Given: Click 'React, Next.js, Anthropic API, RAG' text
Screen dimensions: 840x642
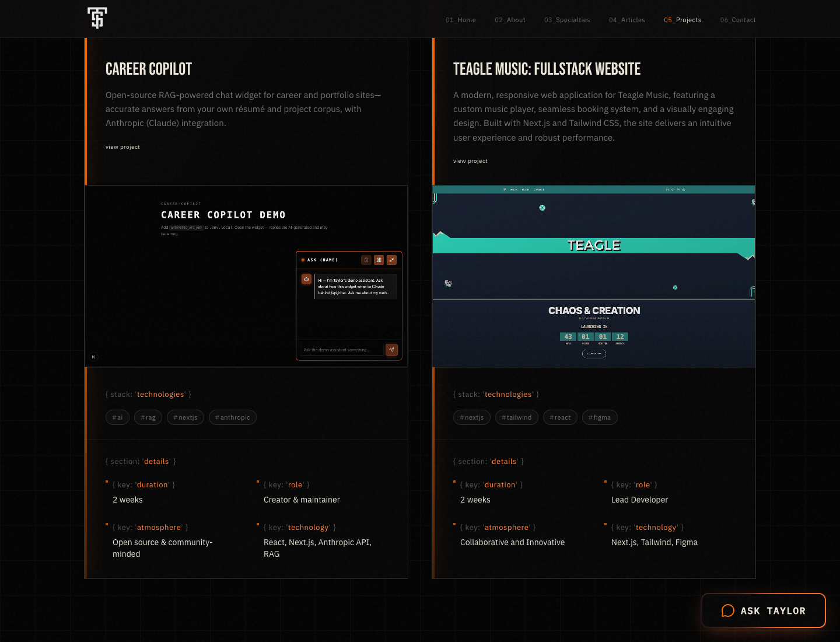Looking at the screenshot, I should point(317,548).
